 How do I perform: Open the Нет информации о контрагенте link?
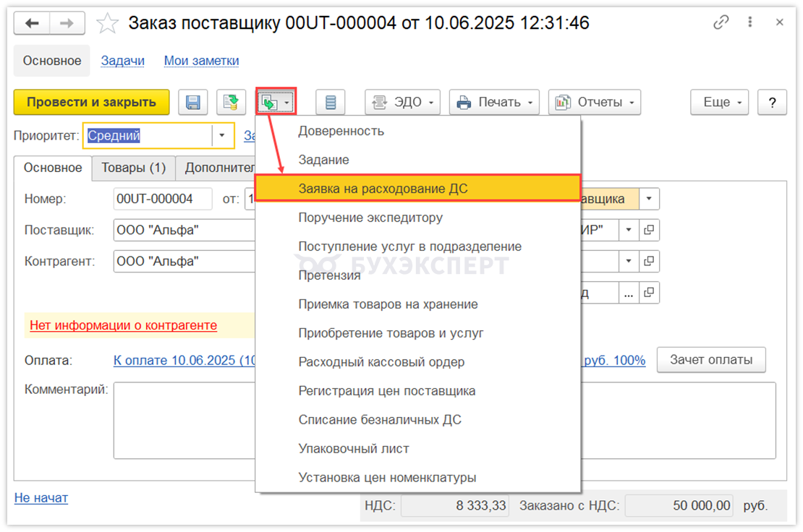[123, 325]
